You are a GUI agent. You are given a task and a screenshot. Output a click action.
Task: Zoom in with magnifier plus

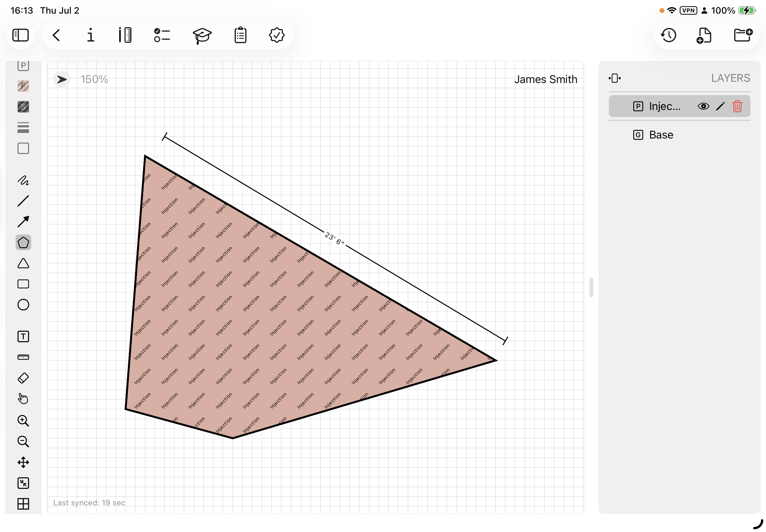[23, 421]
